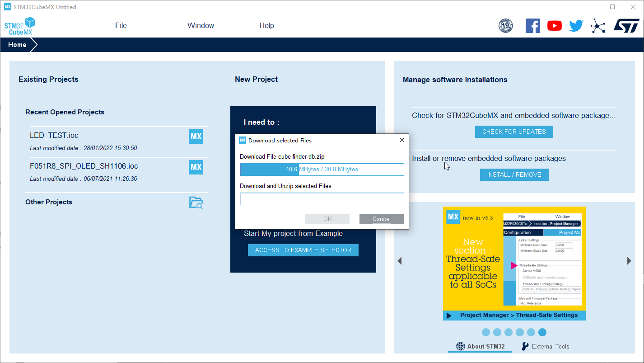Image resolution: width=644 pixels, height=363 pixels.
Task: Click the ST logo icon
Action: (626, 26)
